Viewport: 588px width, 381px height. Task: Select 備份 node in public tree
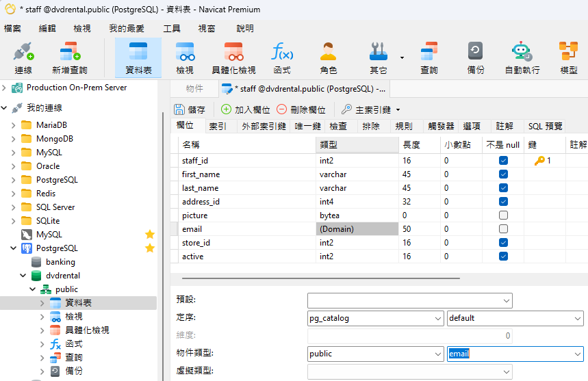click(x=73, y=371)
